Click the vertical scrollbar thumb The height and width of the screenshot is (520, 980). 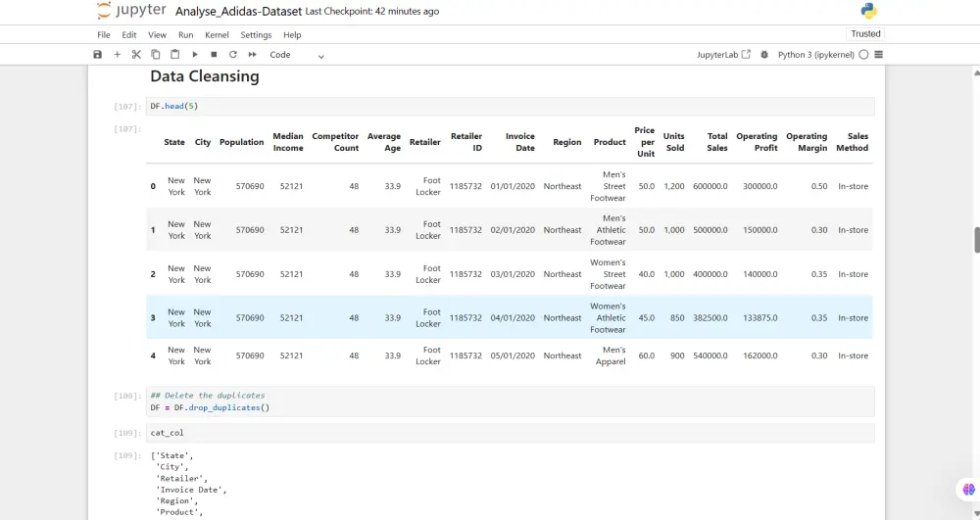tap(976, 240)
